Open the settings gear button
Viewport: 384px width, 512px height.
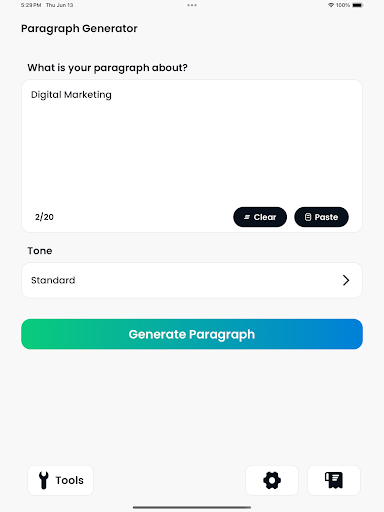[272, 480]
